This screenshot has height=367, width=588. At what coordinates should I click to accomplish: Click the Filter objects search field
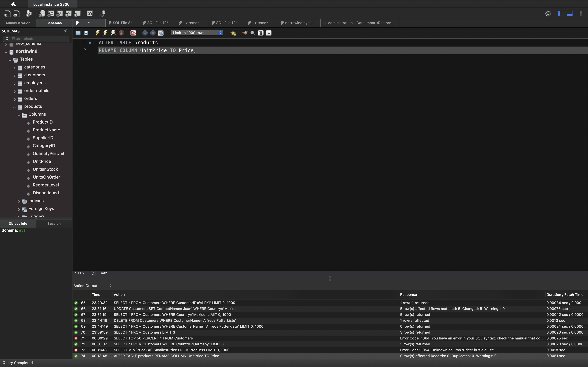point(39,39)
